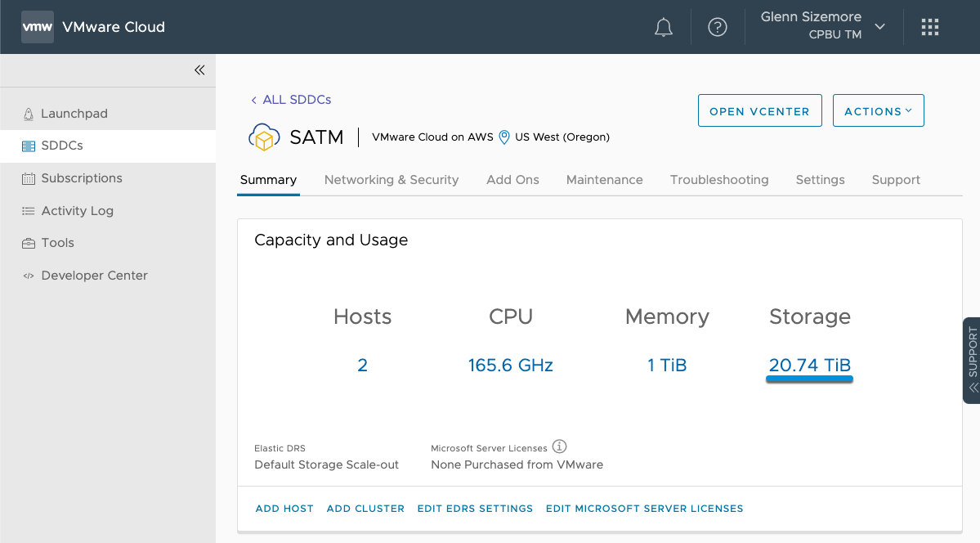Click the 20.74 TiB storage value
This screenshot has height=543, width=980.
tap(809, 366)
